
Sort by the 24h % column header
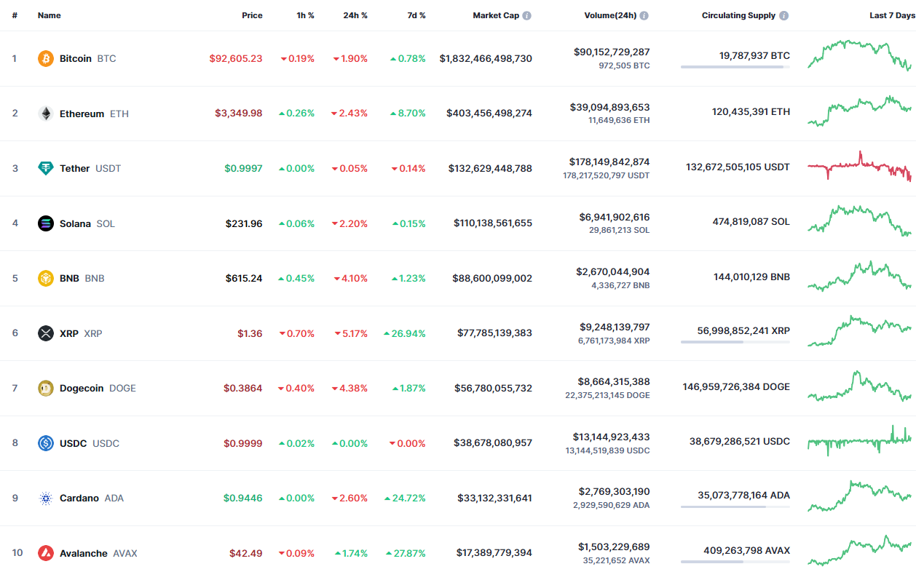(355, 15)
